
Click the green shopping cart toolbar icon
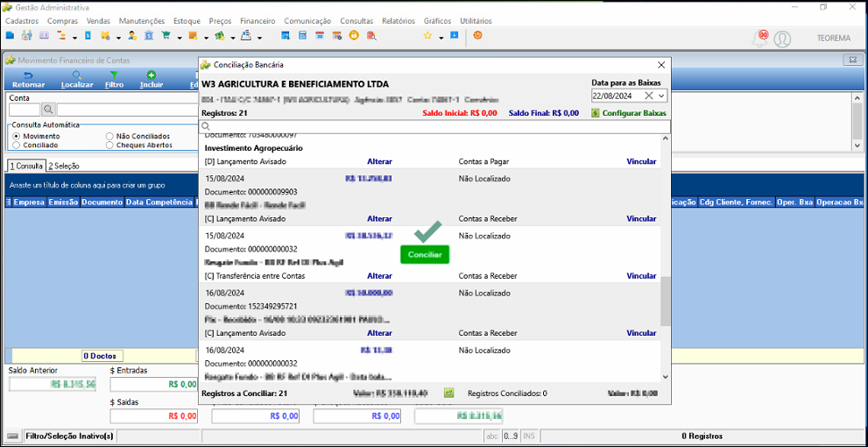click(166, 36)
